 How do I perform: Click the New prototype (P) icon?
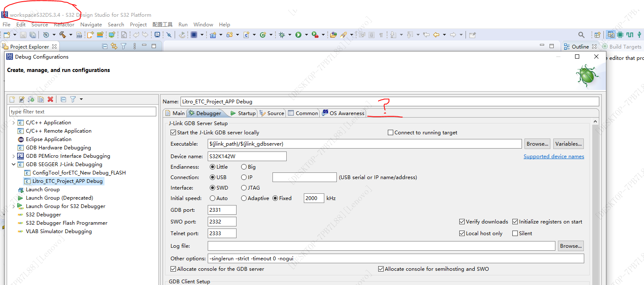pos(22,99)
